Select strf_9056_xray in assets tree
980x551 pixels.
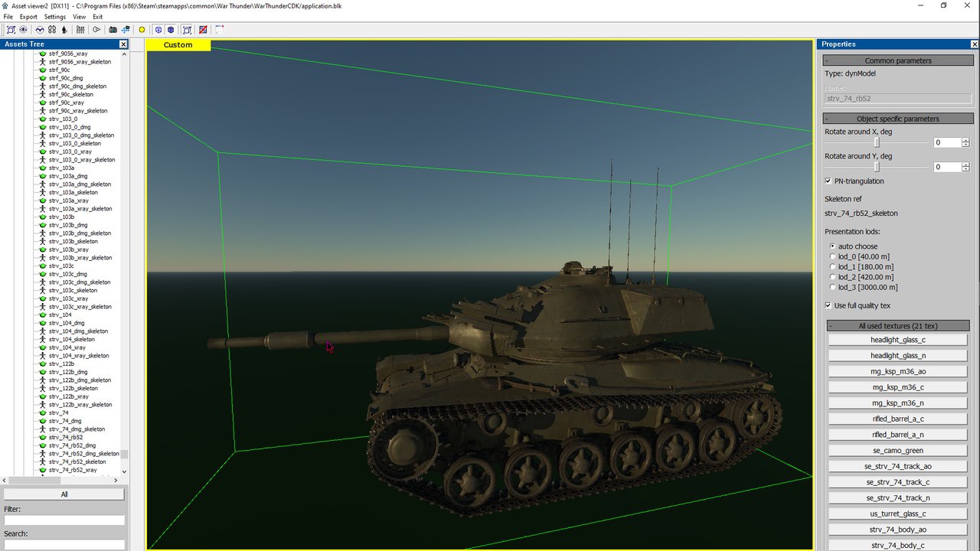point(68,54)
